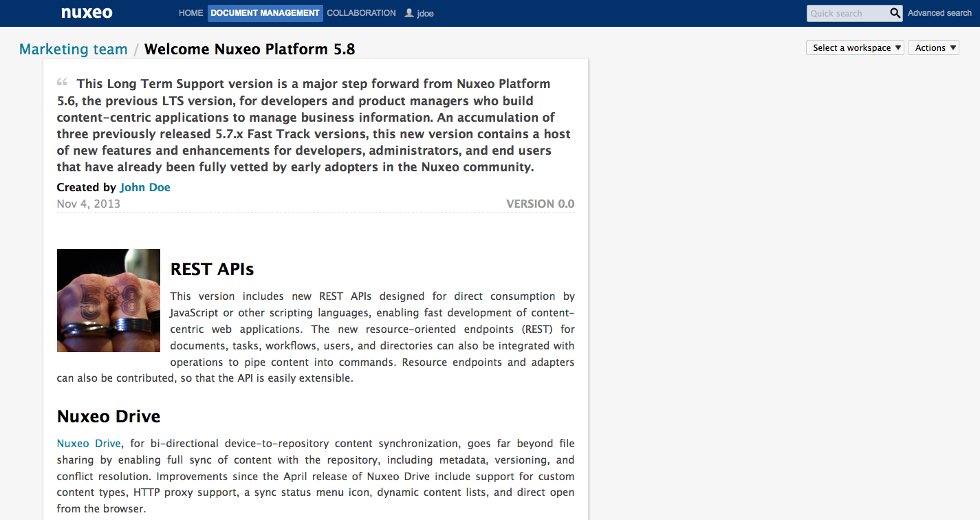Switch to Document Management tab
Image resolution: width=980 pixels, height=520 pixels.
point(265,13)
